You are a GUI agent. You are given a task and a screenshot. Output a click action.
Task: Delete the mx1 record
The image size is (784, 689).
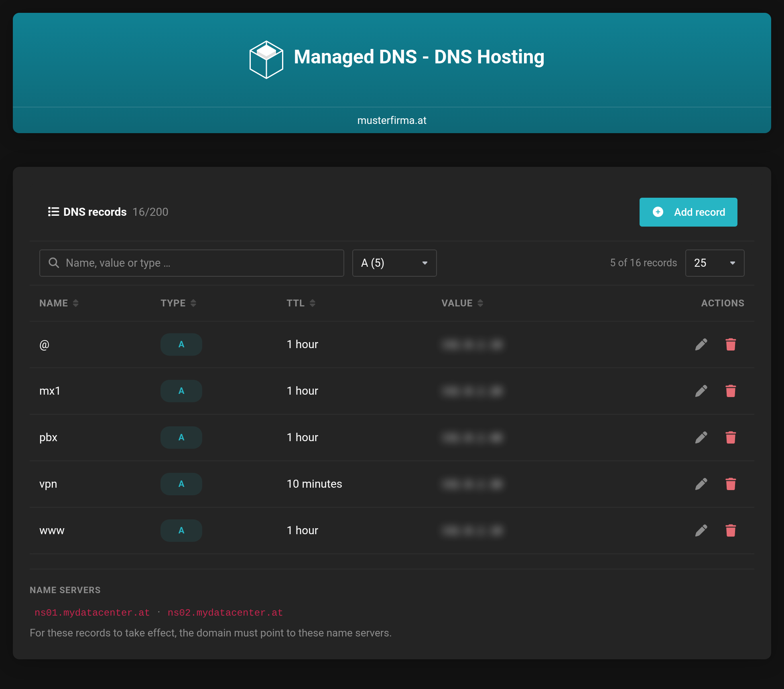tap(731, 391)
